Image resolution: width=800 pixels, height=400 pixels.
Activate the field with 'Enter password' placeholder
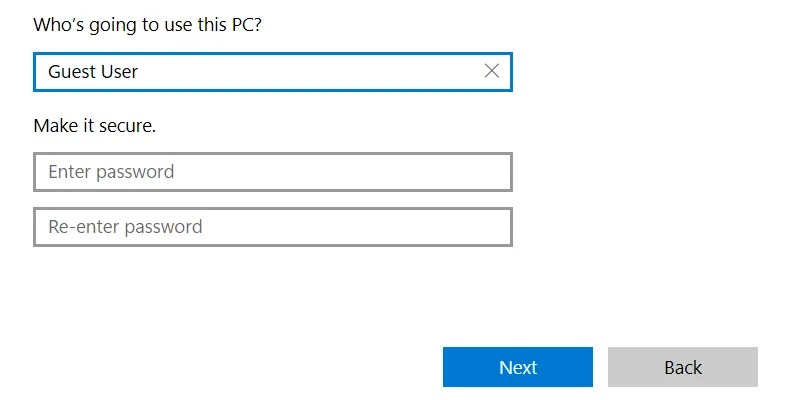pos(272,172)
